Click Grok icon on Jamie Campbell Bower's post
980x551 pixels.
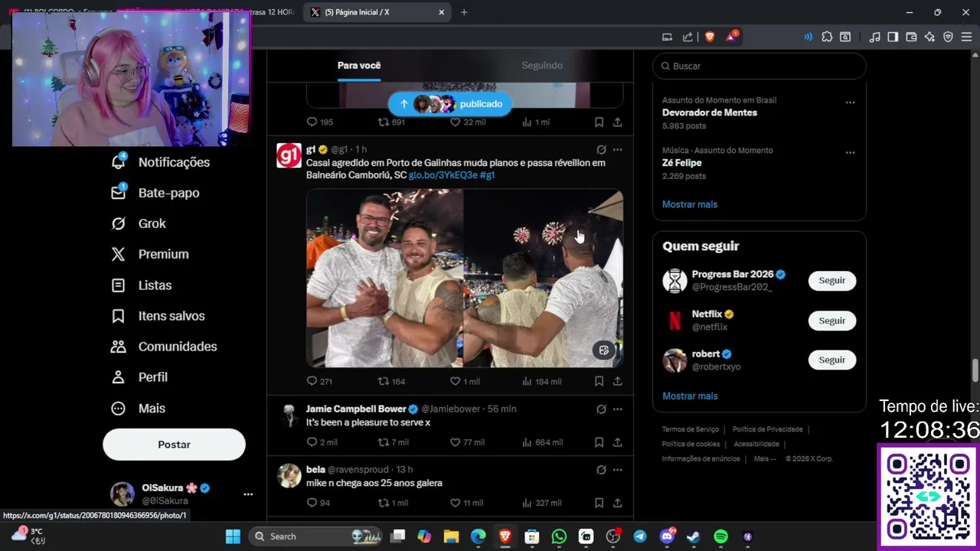[601, 409]
